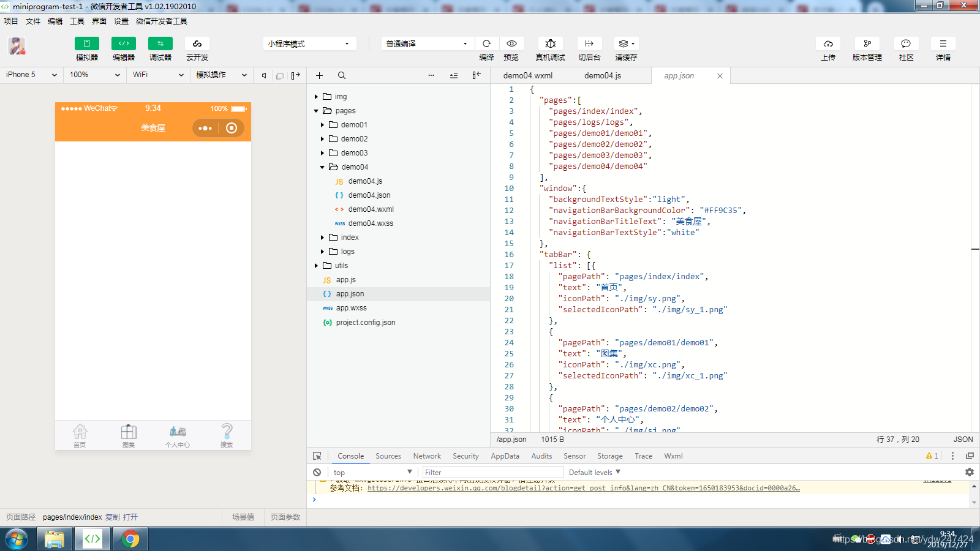Open the 设置 menu
This screenshot has height=551, width=980.
pos(121,21)
